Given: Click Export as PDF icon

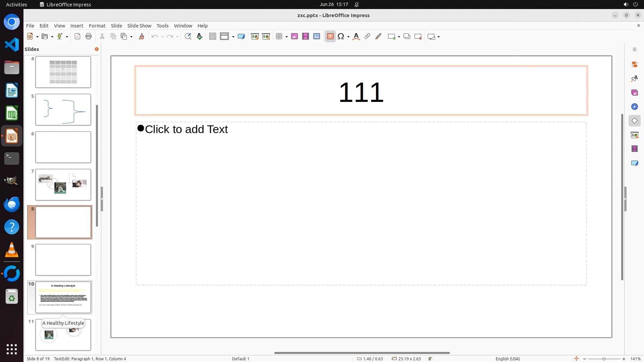Looking at the screenshot, I should 77,37.
